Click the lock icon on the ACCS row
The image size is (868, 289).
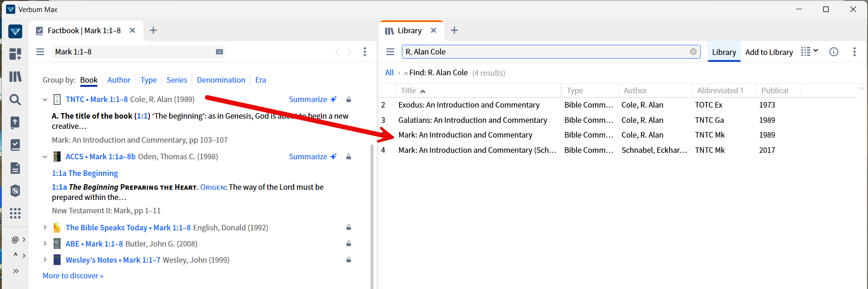point(349,157)
